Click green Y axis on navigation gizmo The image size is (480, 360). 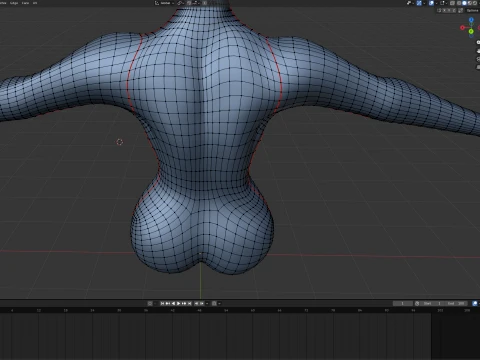[471, 31]
